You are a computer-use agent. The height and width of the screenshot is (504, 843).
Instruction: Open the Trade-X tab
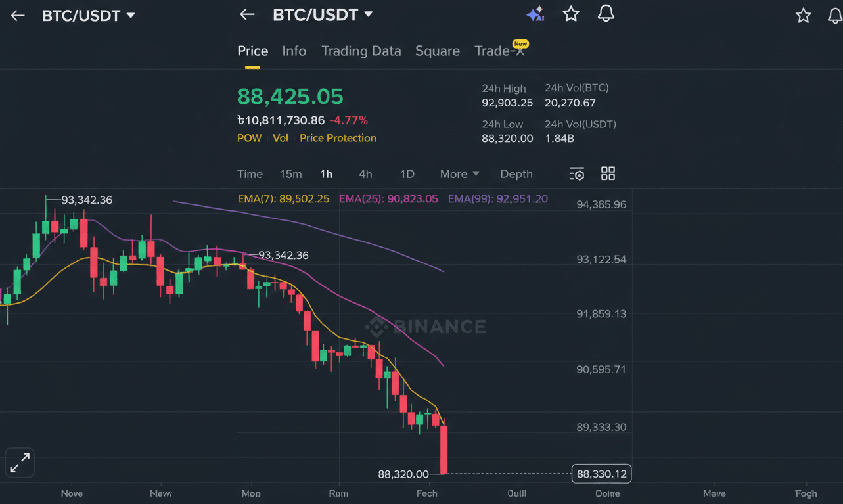click(500, 51)
